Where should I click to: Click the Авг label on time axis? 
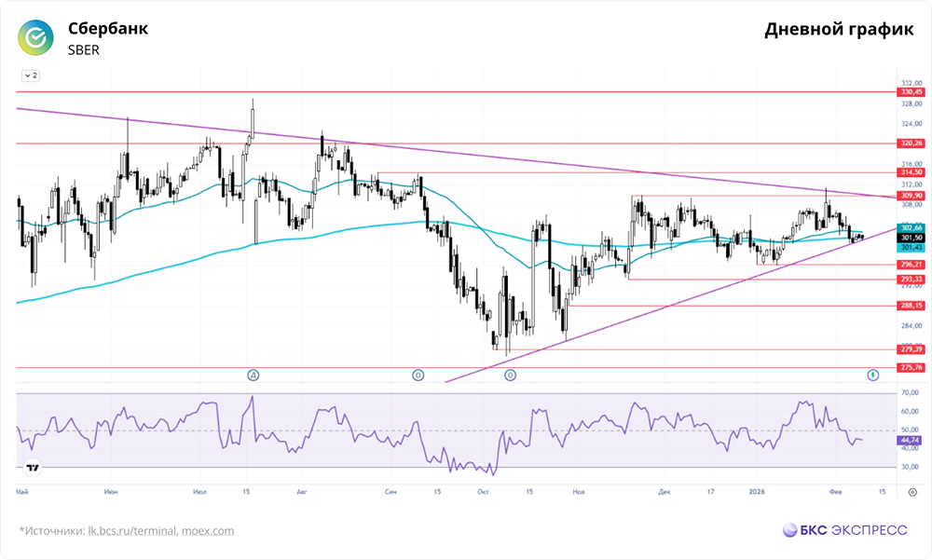[x=301, y=492]
